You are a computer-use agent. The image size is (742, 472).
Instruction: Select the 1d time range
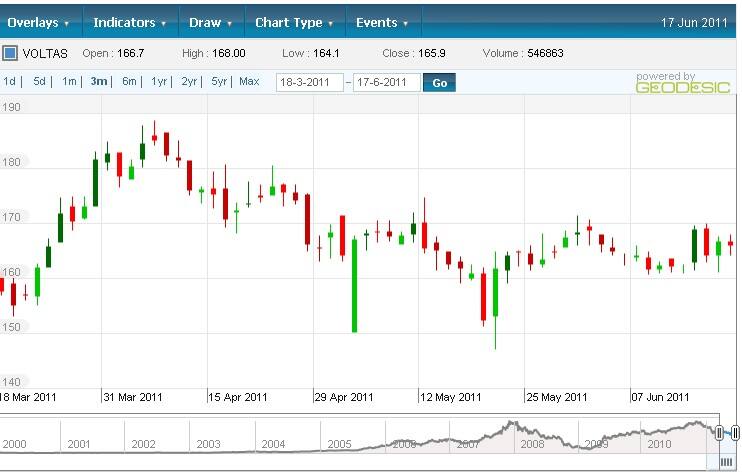[10, 81]
